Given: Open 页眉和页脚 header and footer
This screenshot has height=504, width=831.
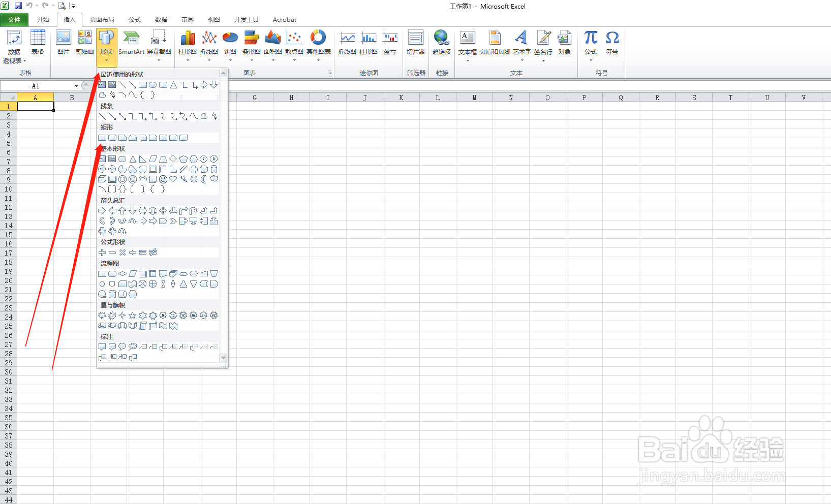Looking at the screenshot, I should [x=495, y=43].
